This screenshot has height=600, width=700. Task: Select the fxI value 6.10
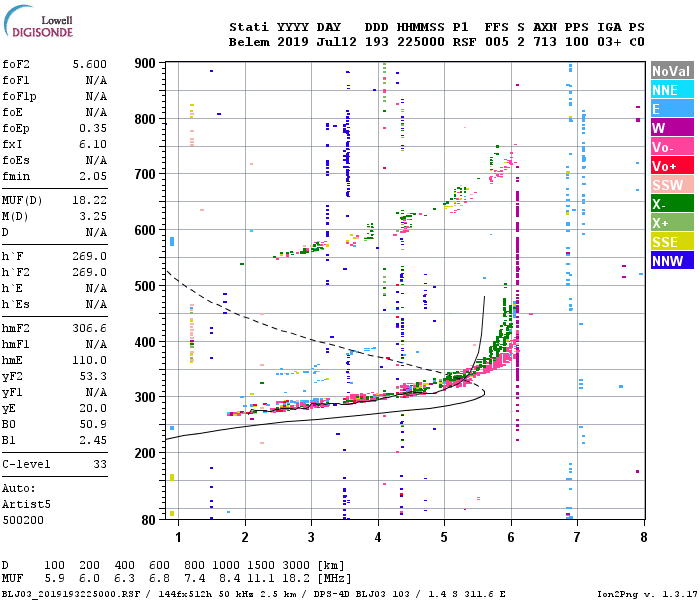(x=93, y=144)
